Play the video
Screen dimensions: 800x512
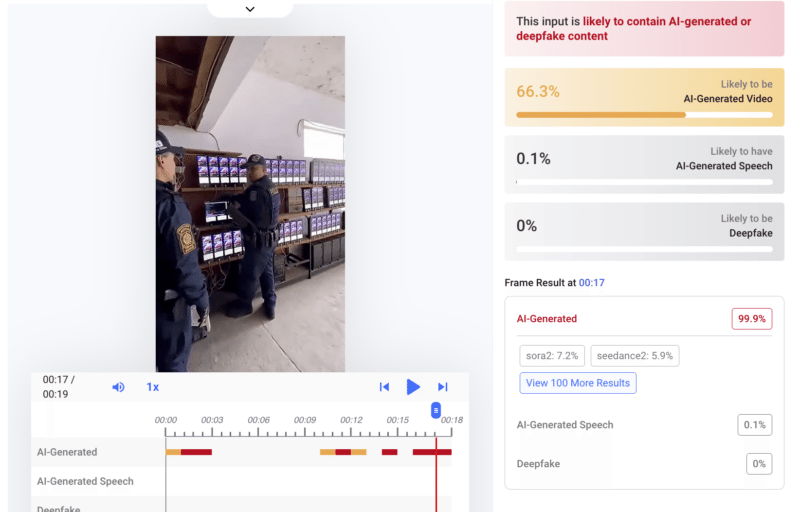click(x=413, y=387)
